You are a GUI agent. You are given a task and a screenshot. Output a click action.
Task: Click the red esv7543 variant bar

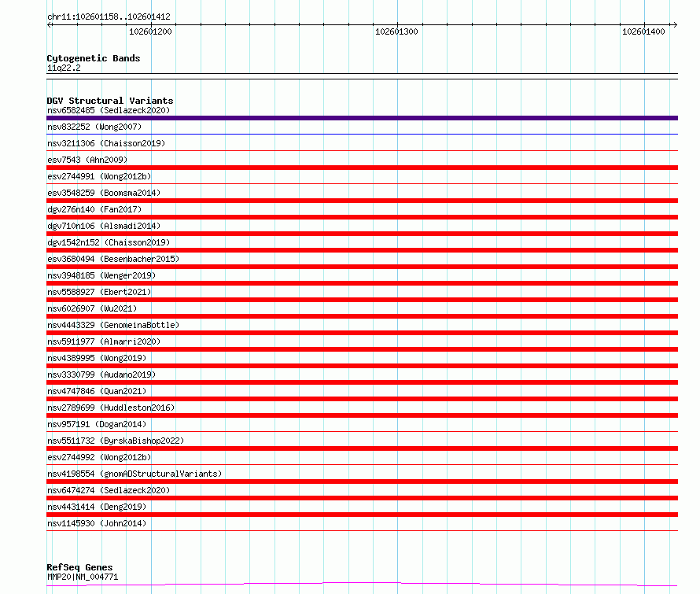[x=362, y=168]
